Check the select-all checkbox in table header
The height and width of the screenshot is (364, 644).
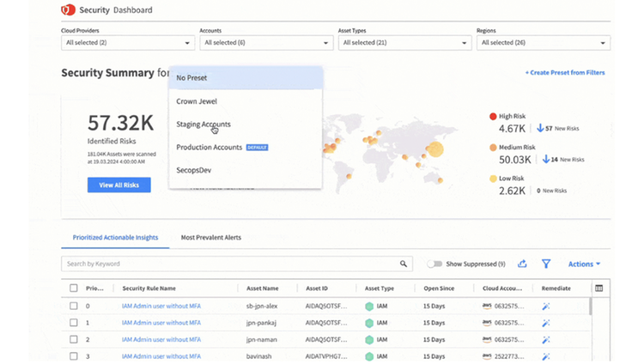coord(74,288)
